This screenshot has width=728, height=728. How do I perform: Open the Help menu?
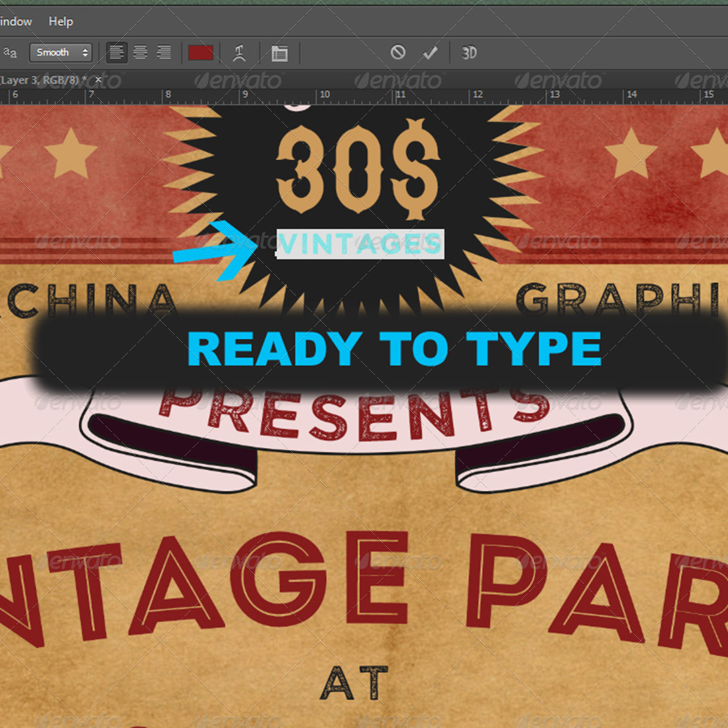point(60,22)
